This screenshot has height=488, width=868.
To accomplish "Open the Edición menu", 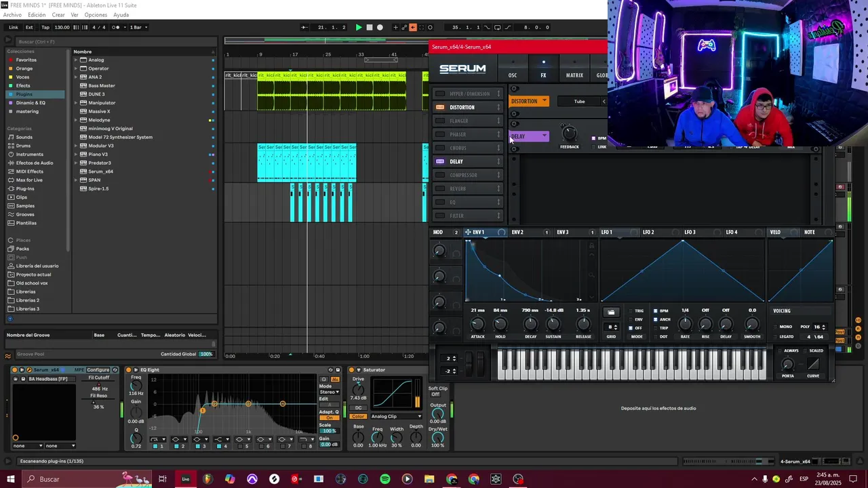I will 37,15.
